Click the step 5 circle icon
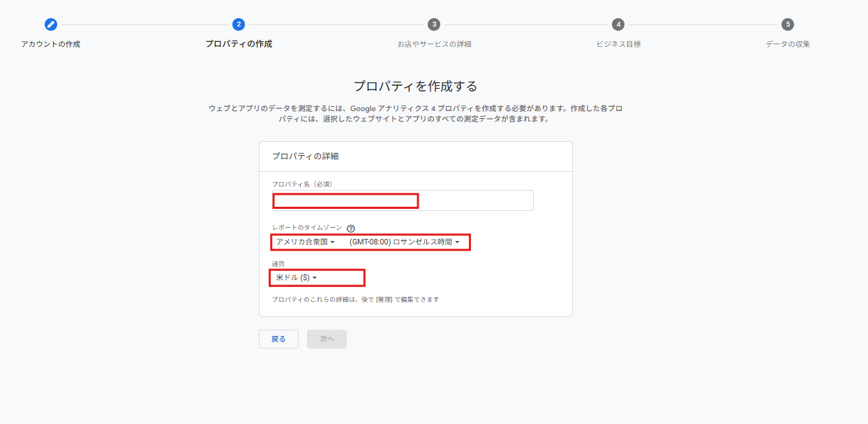 788,24
